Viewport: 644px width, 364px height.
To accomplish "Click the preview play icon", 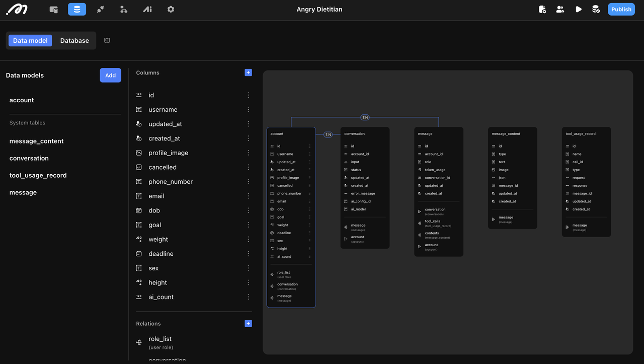I will click(579, 9).
